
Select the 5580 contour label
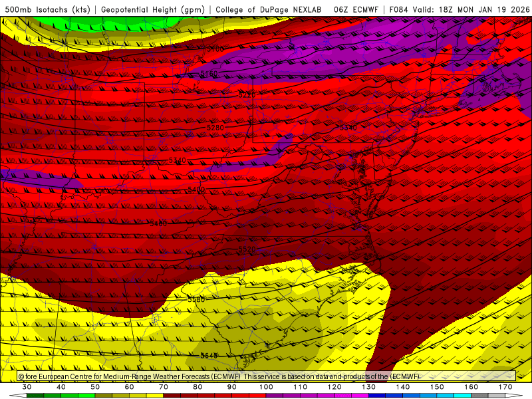[196, 299]
